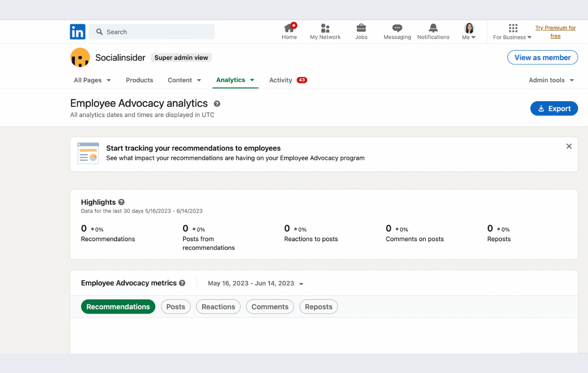The height and width of the screenshot is (373, 588).
Task: Click help icon next to Highlights
Action: [x=121, y=202]
